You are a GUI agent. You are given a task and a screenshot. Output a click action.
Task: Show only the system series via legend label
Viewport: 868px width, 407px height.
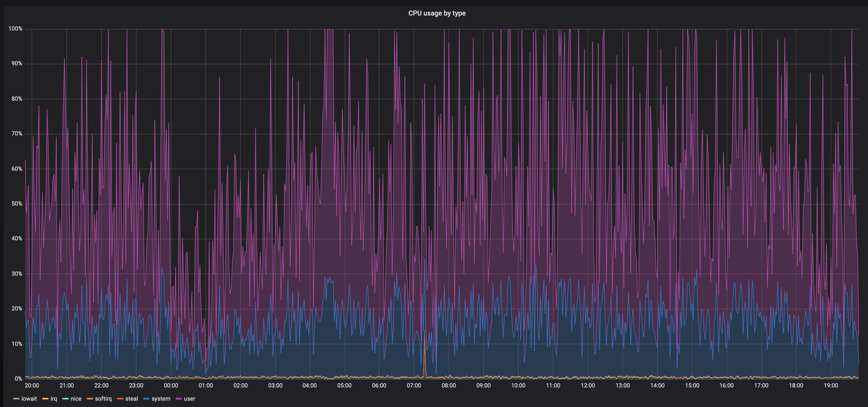tap(161, 399)
